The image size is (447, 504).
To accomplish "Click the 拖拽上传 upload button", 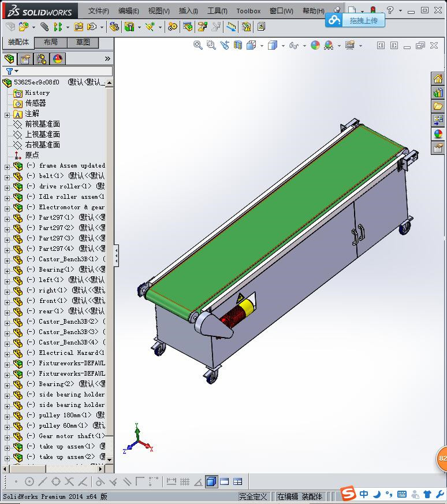I will click(x=363, y=21).
